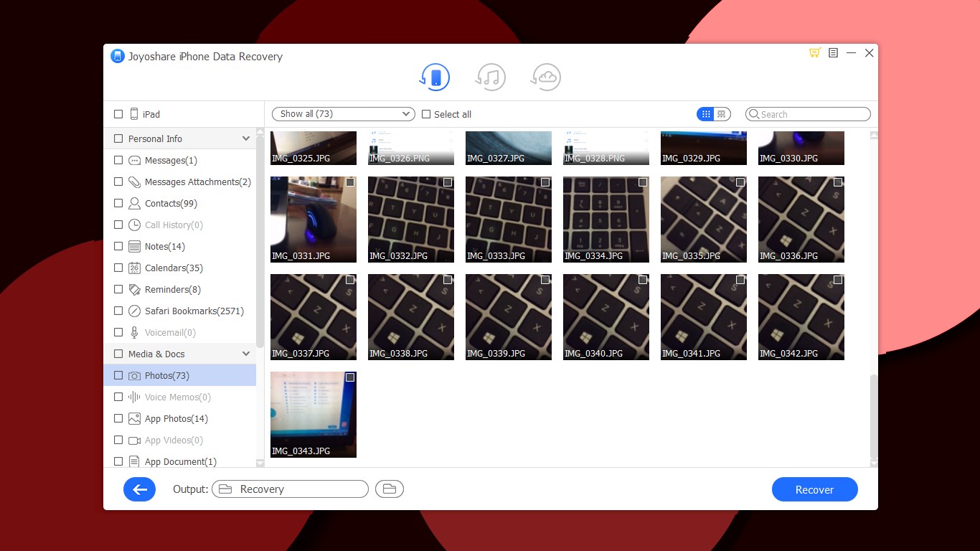Screen dimensions: 980x551
Task: Open thumbnail IMG_0336.JPG
Action: [801, 220]
